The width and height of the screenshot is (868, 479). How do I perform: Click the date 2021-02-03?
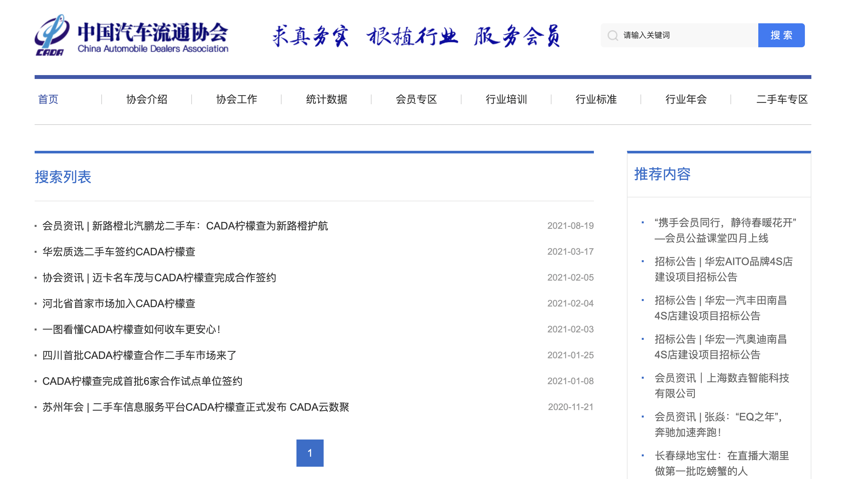click(570, 329)
